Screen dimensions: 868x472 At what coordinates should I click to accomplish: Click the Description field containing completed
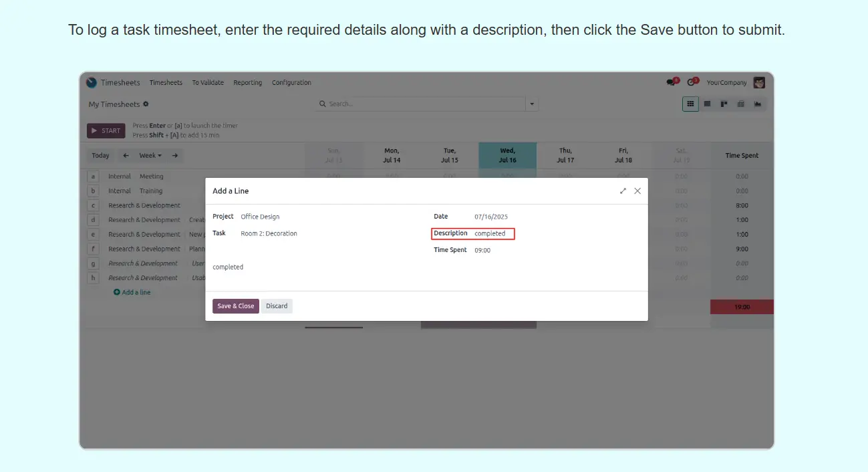[490, 234]
